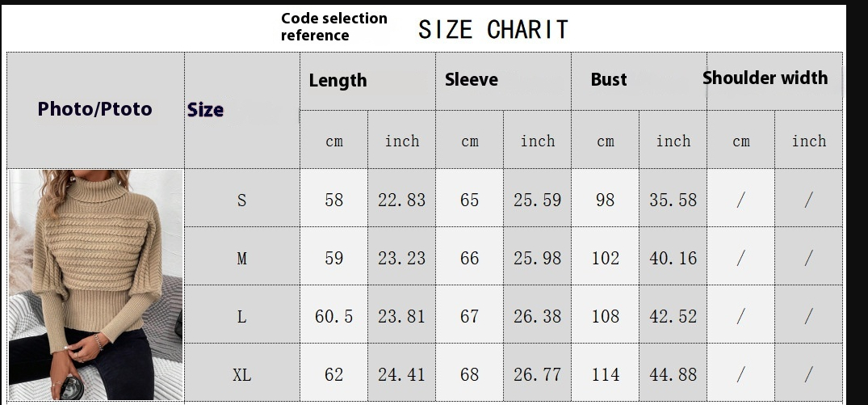Click the 22.83 inch length value
This screenshot has height=405, width=868.
tap(402, 200)
